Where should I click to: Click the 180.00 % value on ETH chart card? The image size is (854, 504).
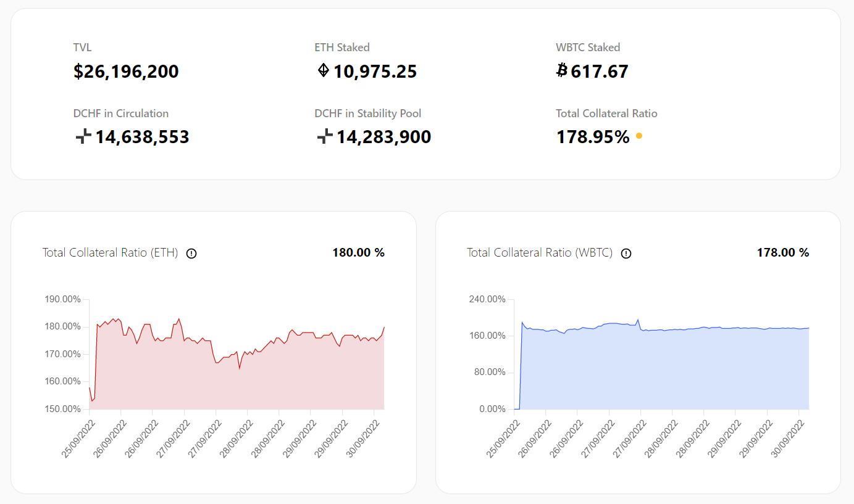click(358, 252)
